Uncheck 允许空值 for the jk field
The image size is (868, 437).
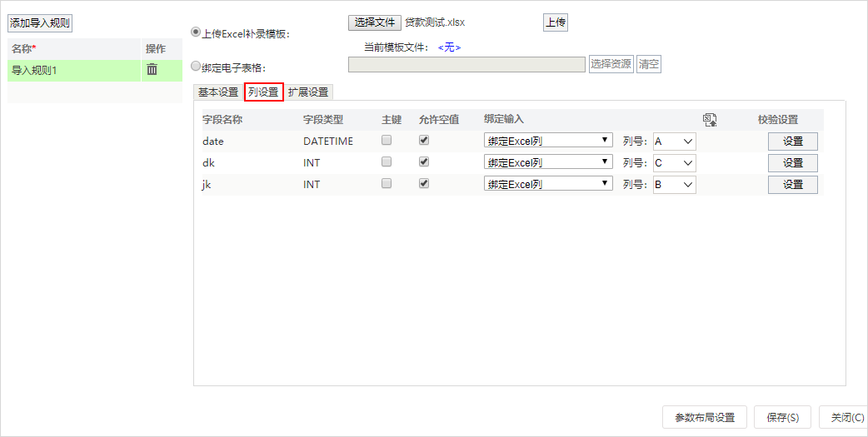(424, 183)
